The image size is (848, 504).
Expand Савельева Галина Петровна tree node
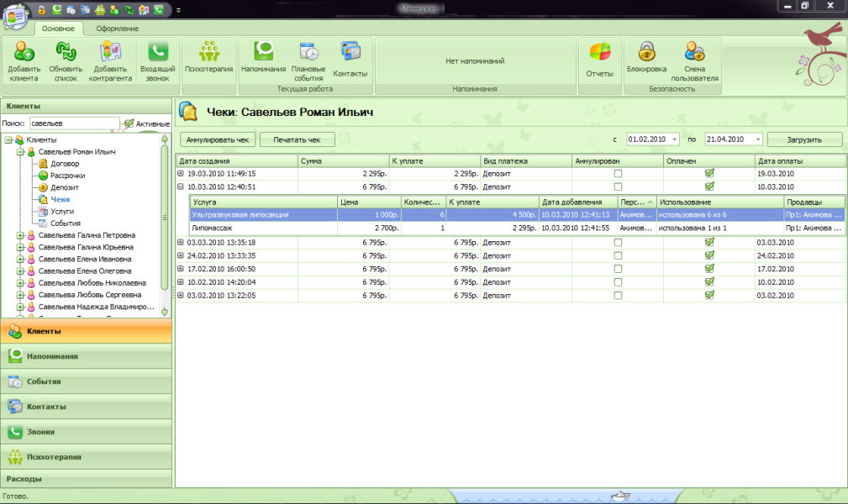point(20,236)
